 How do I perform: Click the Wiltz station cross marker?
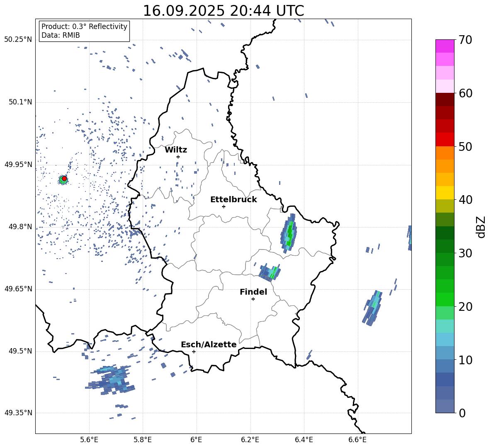point(178,157)
